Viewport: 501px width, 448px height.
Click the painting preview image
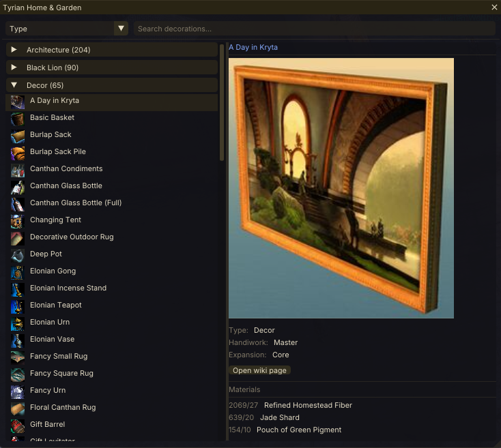341,188
